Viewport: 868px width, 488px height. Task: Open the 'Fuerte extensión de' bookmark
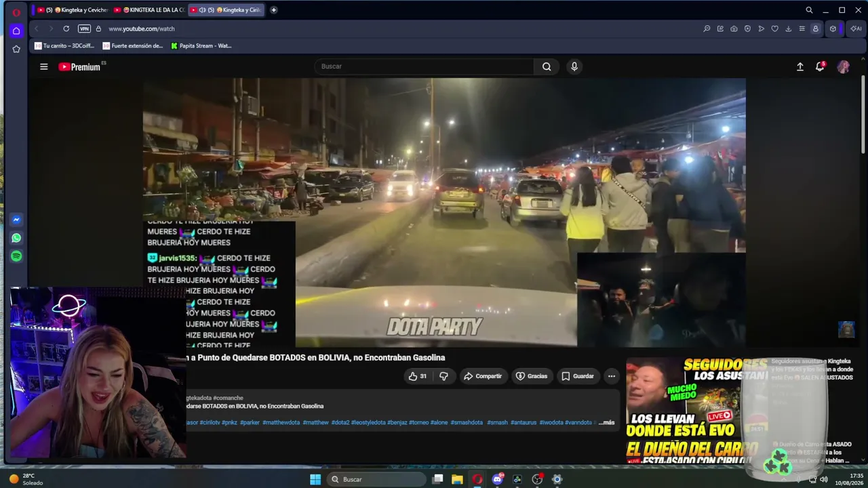pyautogui.click(x=133, y=46)
